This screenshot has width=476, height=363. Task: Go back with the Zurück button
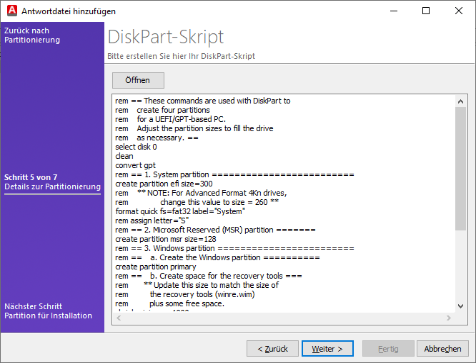[x=272, y=349]
